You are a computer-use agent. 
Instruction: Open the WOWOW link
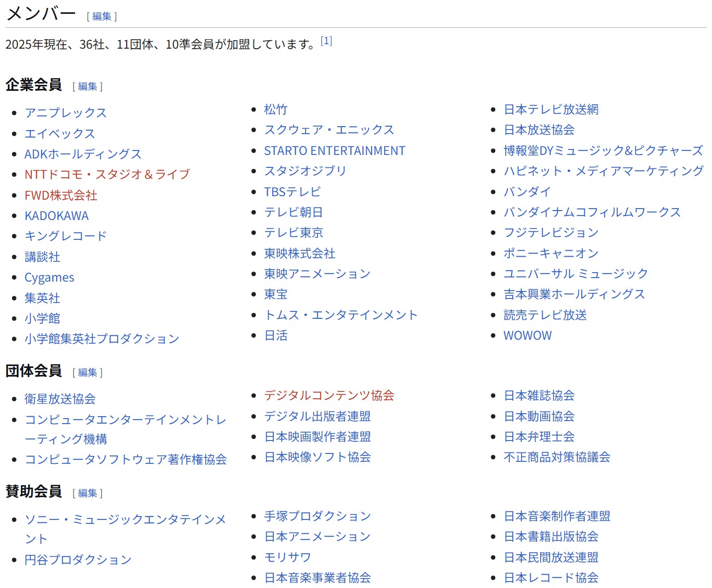(x=527, y=336)
